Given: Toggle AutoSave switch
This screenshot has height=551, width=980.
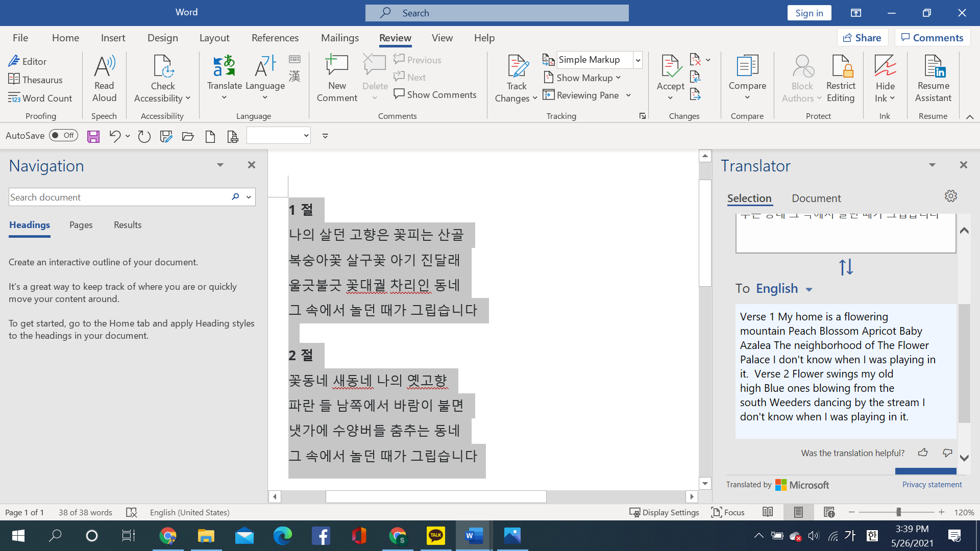Looking at the screenshot, I should pyautogui.click(x=63, y=135).
